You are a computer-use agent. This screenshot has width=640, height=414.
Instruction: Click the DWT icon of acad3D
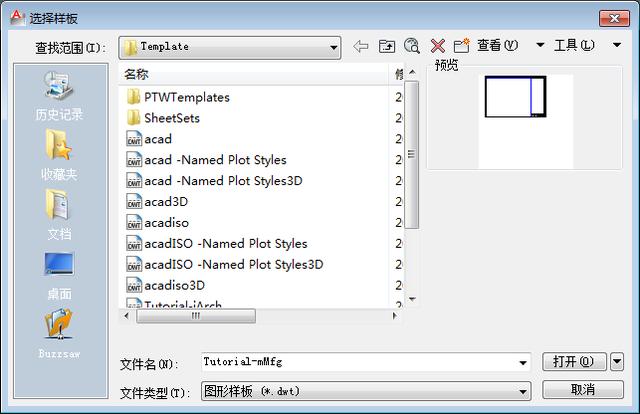134,202
